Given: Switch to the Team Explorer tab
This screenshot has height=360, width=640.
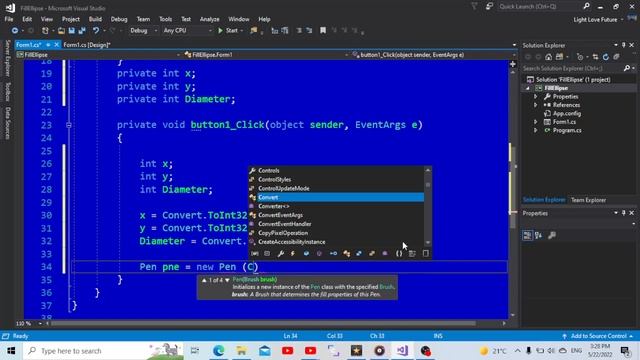Looking at the screenshot, I should click(x=588, y=200).
